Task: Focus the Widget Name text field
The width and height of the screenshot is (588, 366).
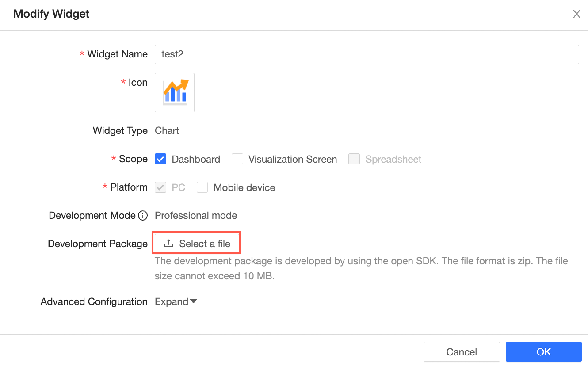Action: point(366,54)
